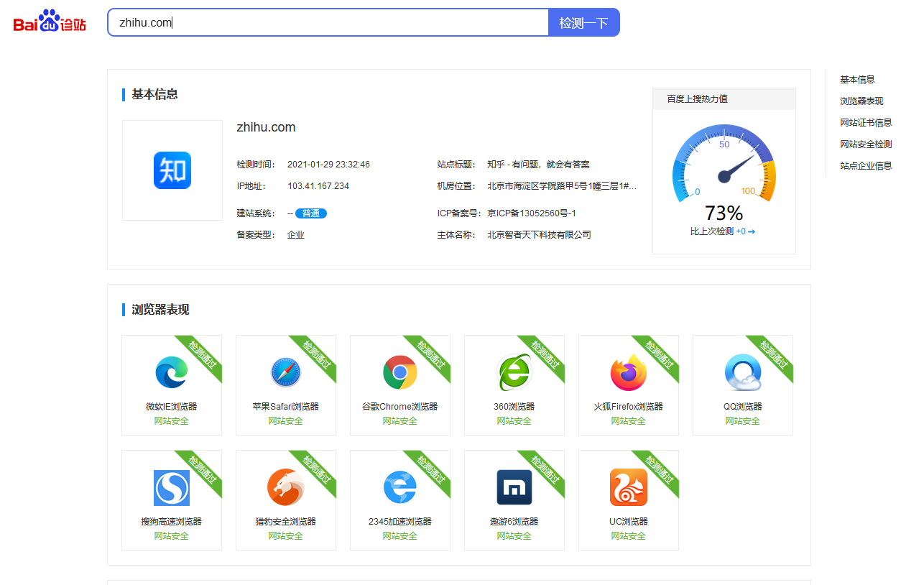Select the Sogou high-speed browser icon
The image size is (924, 585).
click(171, 488)
